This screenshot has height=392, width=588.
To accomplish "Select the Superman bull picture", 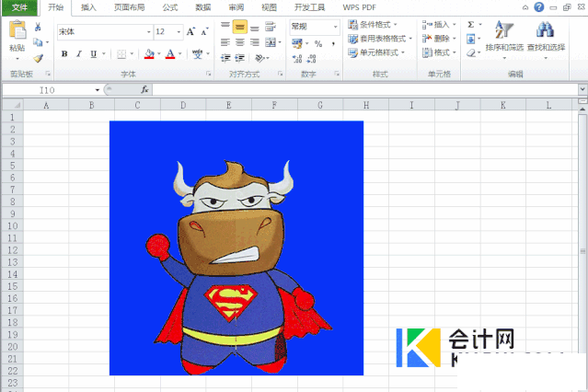I will click(236, 248).
